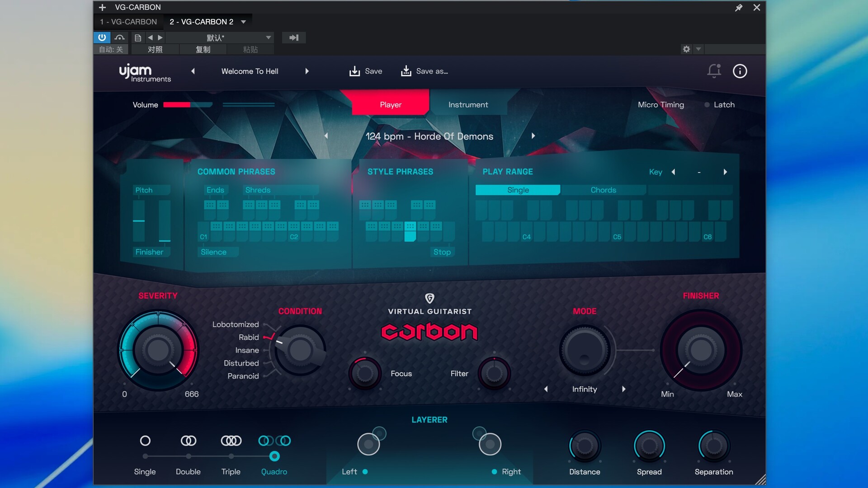
Task: Open the 默认* preset dropdown
Action: (220, 38)
